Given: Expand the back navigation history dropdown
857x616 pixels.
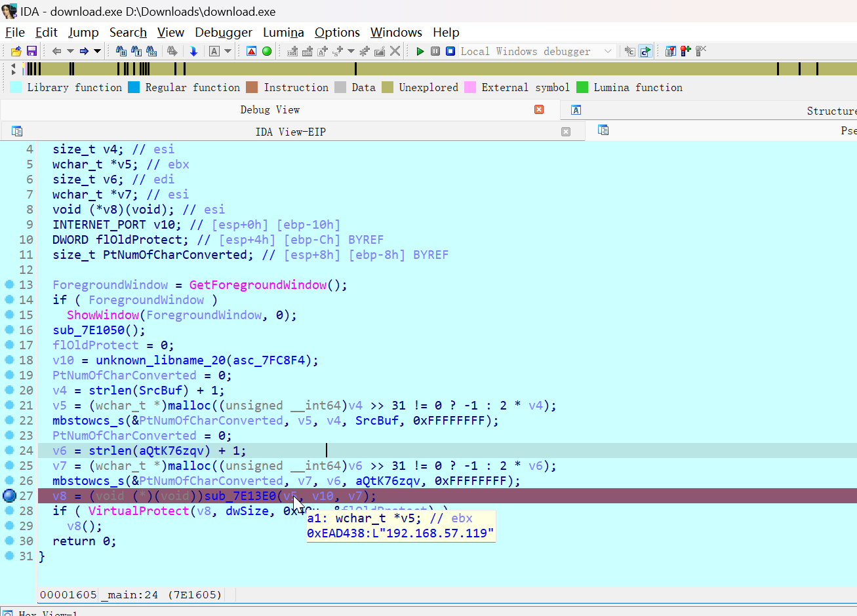Looking at the screenshot, I should (70, 51).
